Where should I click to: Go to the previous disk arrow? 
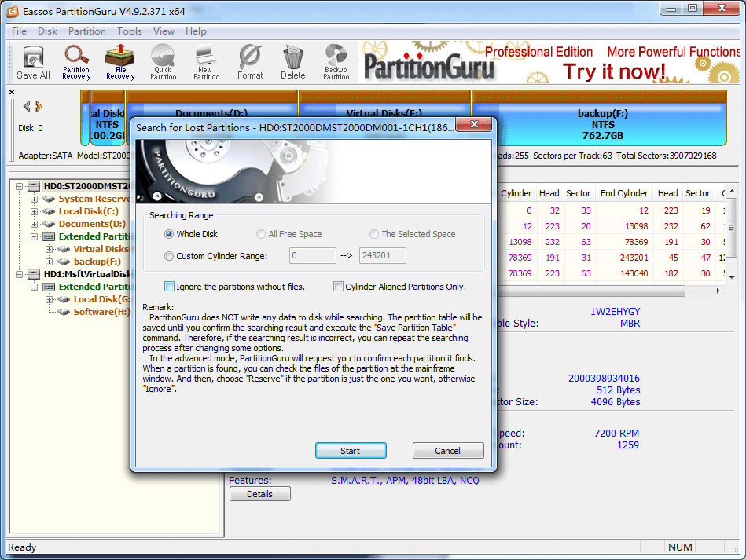tap(27, 107)
